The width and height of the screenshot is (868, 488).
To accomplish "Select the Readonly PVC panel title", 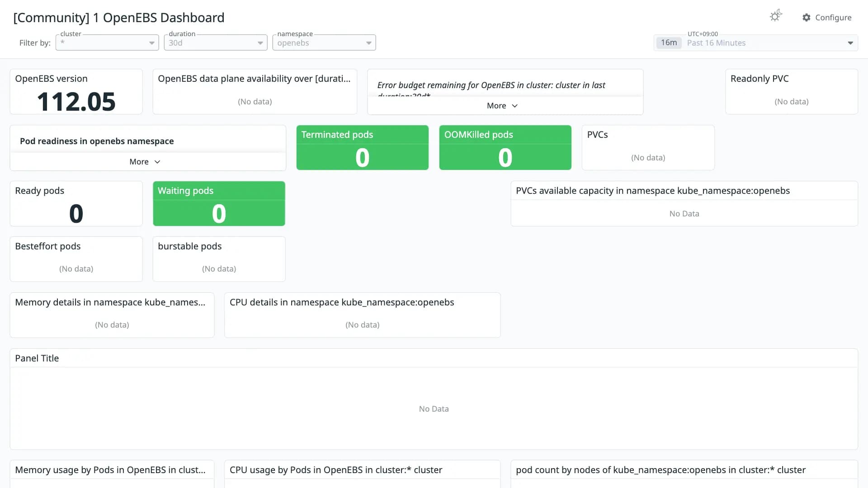I will (x=759, y=79).
